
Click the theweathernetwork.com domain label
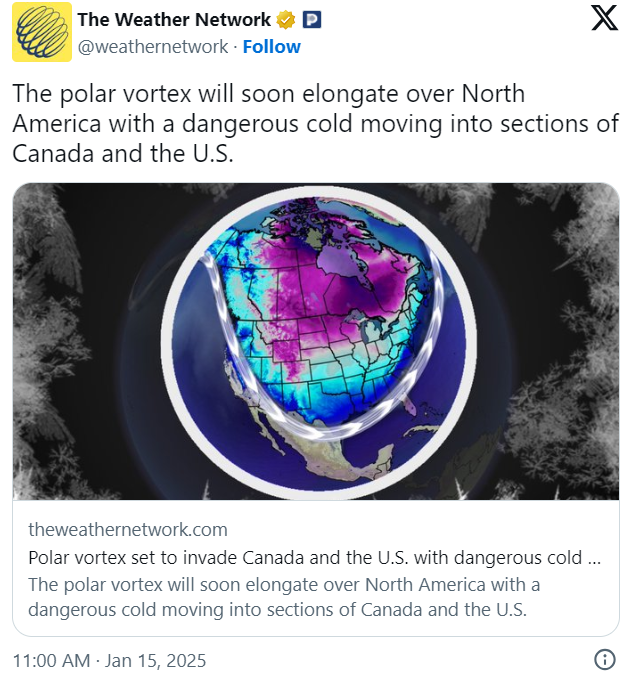click(x=128, y=529)
